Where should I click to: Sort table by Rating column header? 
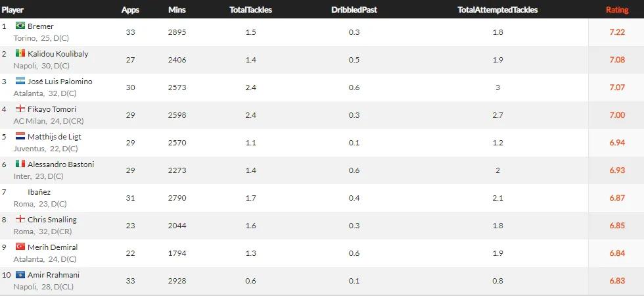click(616, 10)
